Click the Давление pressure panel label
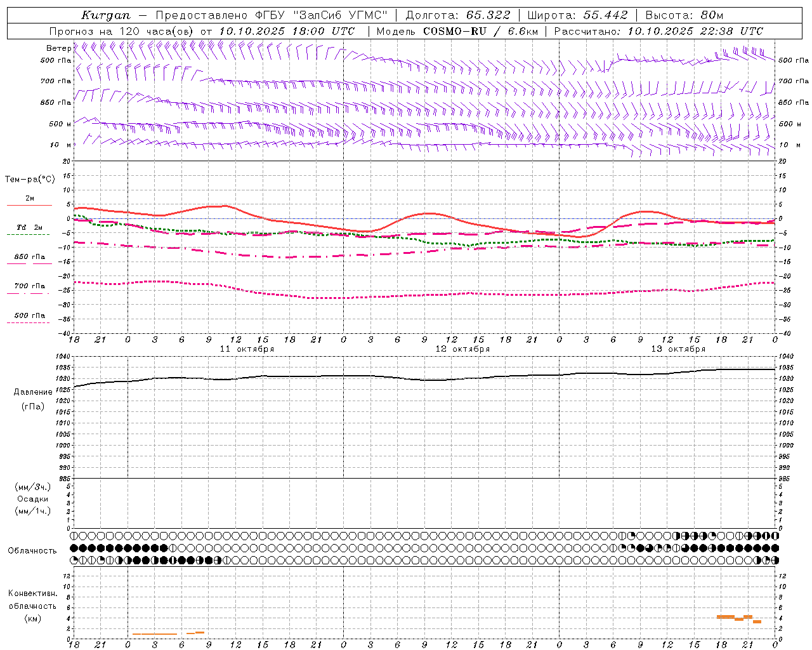The width and height of the screenshot is (812, 650). [33, 392]
